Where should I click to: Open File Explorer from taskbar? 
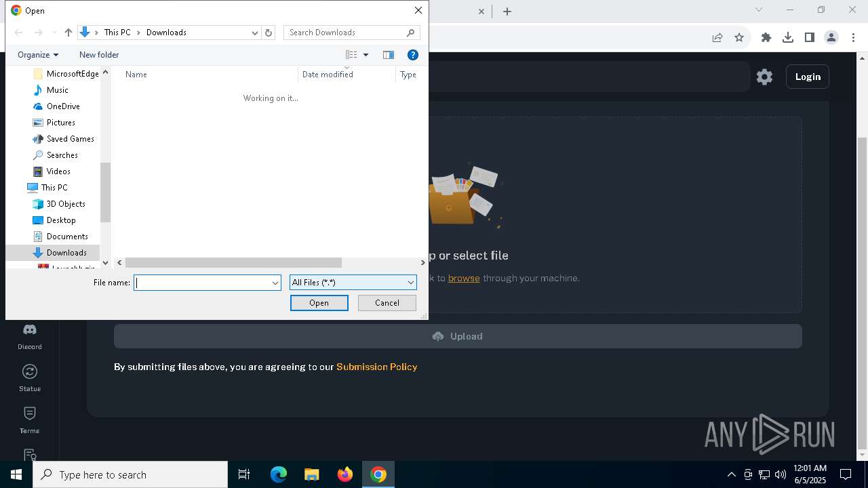pos(312,474)
